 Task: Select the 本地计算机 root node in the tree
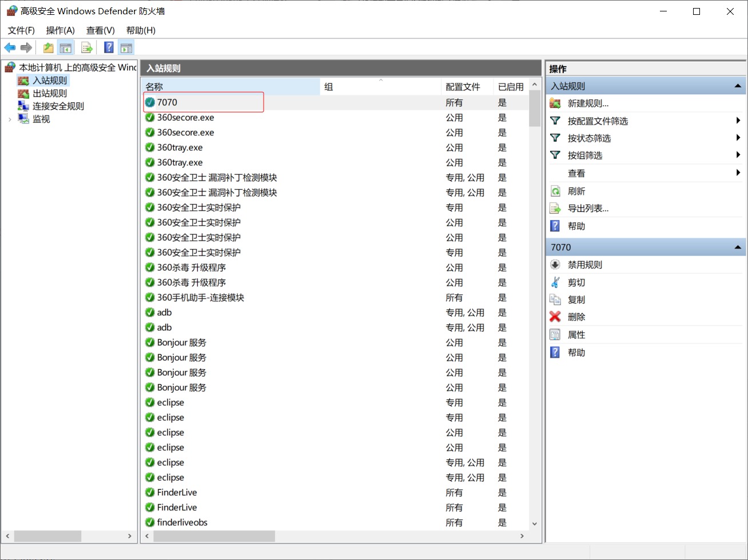[x=77, y=67]
